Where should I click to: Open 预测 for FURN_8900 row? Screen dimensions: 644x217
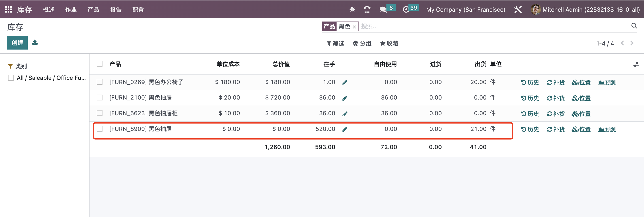click(607, 130)
